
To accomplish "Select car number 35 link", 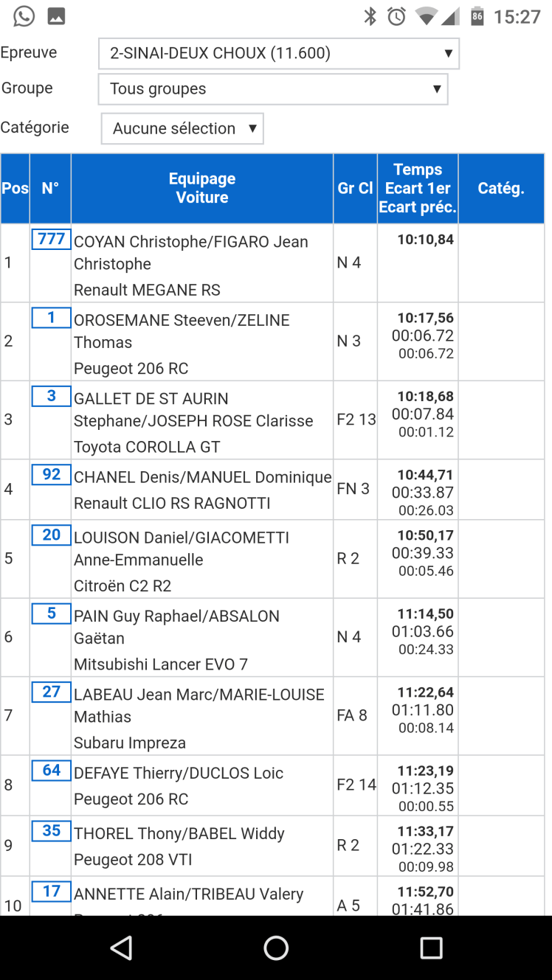I will tap(51, 831).
